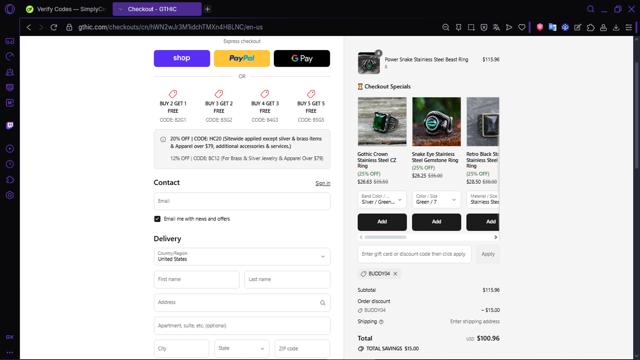640x360 pixels.
Task: Add Snake Eye Stainless Steel Gemstone Ring
Action: [x=436, y=222]
